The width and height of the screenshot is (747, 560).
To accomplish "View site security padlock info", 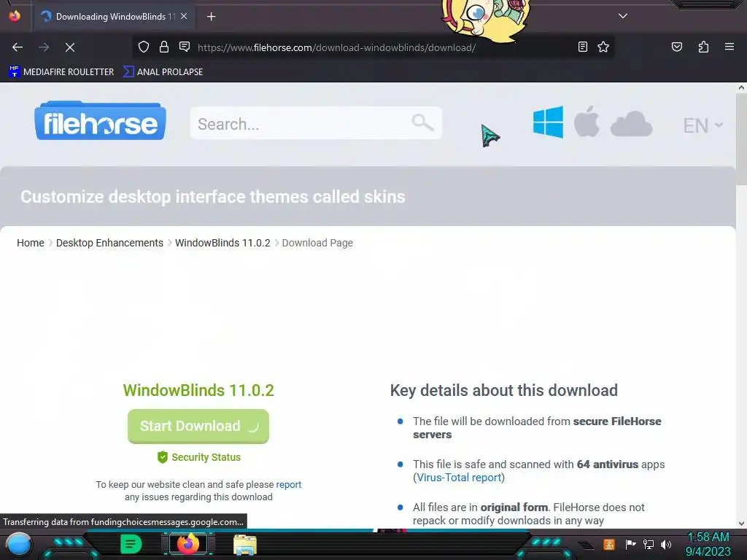I will pyautogui.click(x=164, y=47).
